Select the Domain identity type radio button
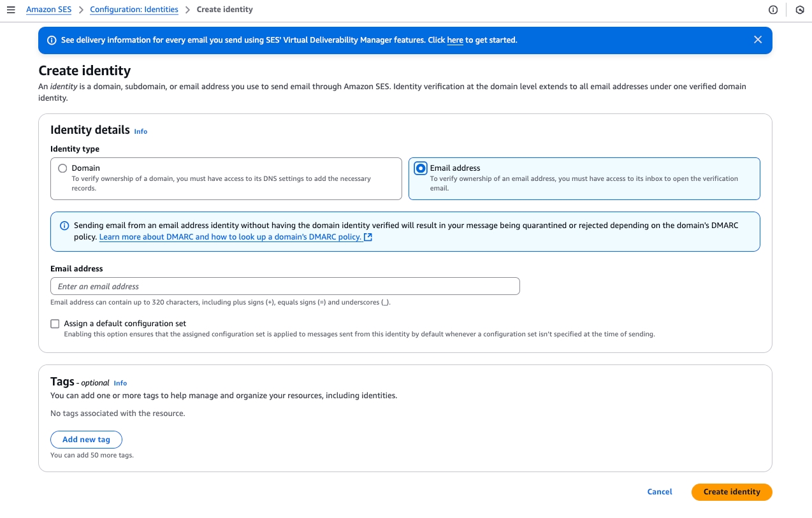This screenshot has height=518, width=812. 62,168
